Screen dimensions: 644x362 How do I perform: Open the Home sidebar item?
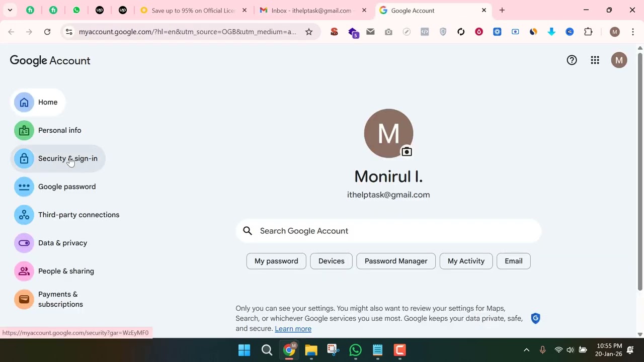coord(38,102)
